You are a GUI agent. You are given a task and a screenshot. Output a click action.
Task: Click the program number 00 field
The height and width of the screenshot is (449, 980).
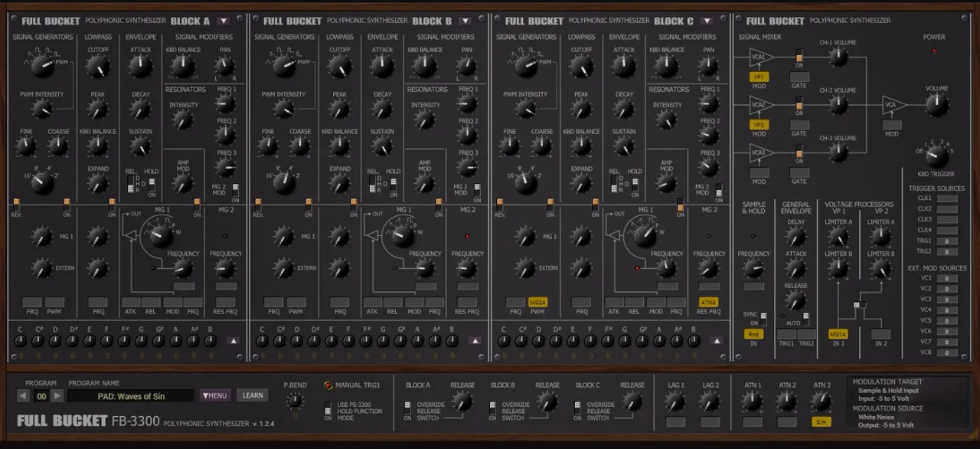(x=40, y=396)
